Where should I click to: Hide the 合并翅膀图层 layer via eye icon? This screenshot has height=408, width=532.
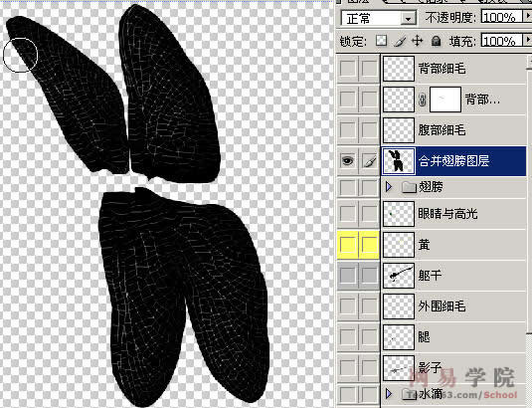pyautogui.click(x=347, y=161)
